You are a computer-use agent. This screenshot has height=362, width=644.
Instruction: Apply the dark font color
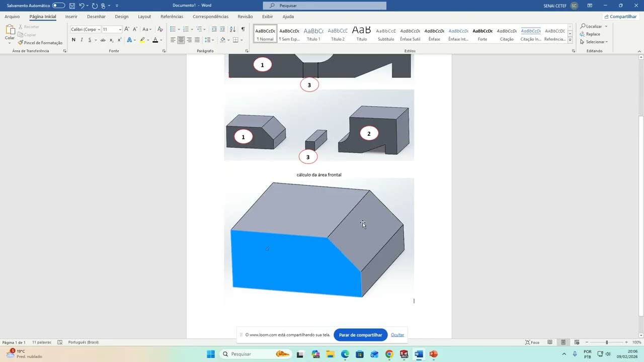[x=155, y=40]
